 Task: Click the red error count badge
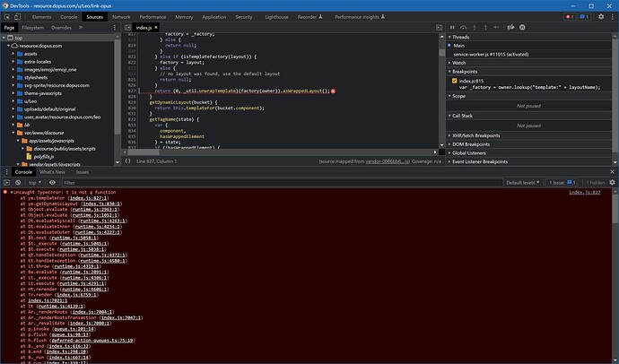coord(570,16)
